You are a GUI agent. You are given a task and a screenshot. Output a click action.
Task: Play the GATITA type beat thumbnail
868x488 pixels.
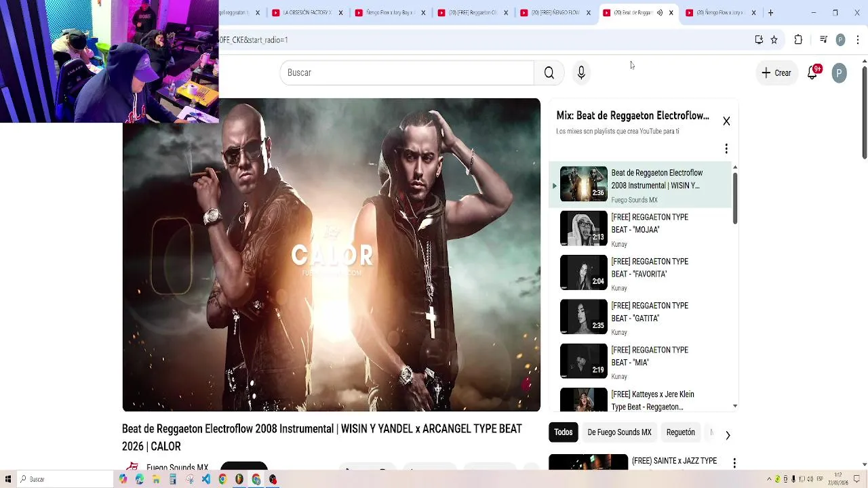pyautogui.click(x=584, y=317)
